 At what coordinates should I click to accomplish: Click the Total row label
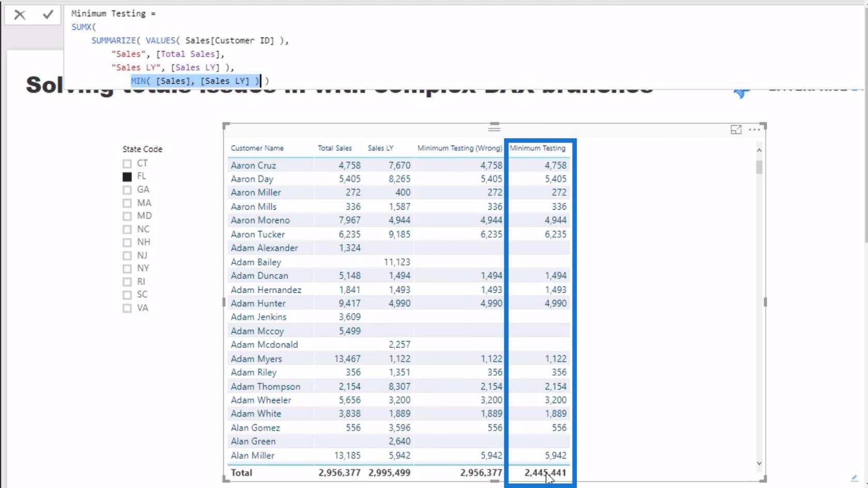tap(241, 473)
